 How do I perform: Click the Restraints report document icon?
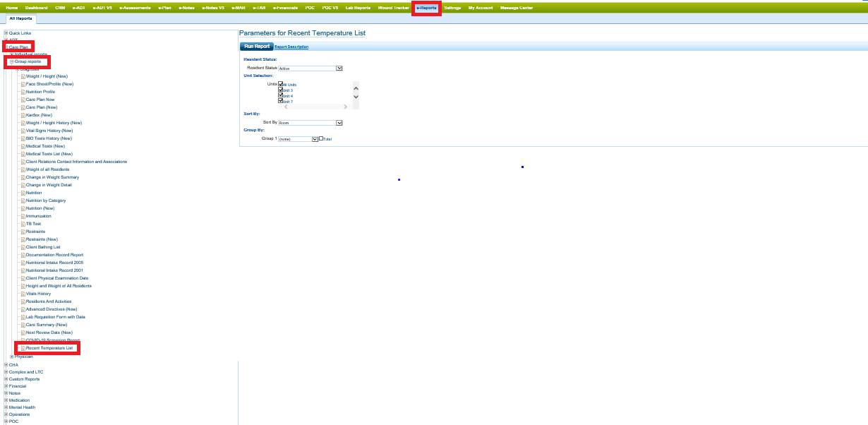(x=23, y=232)
